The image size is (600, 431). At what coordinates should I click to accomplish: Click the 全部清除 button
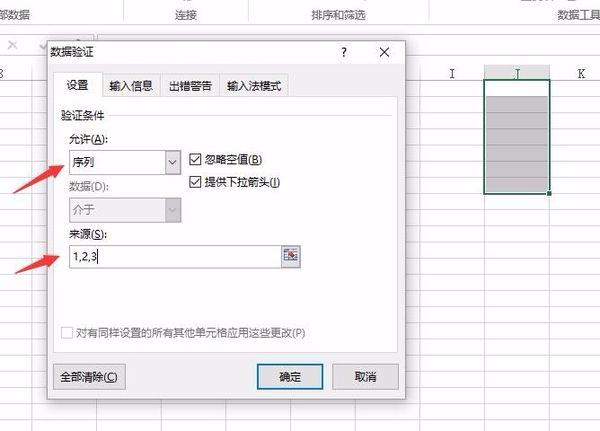click(x=89, y=377)
